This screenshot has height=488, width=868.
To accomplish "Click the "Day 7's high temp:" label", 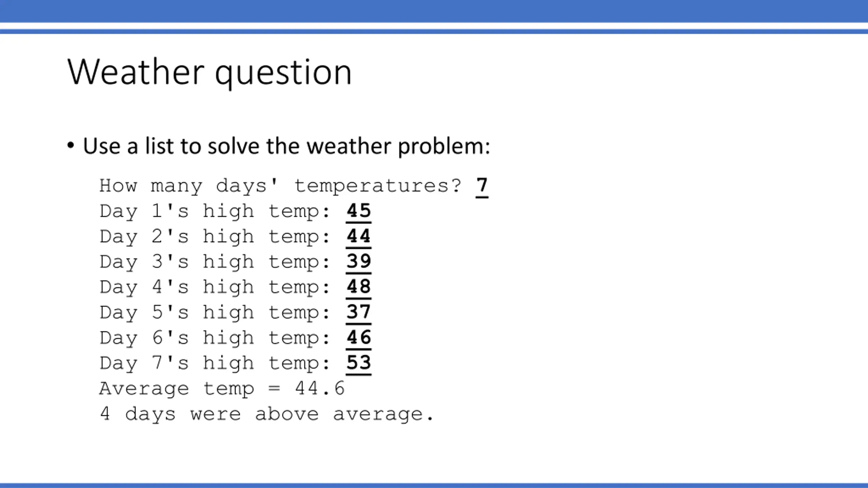I will click(214, 363).
